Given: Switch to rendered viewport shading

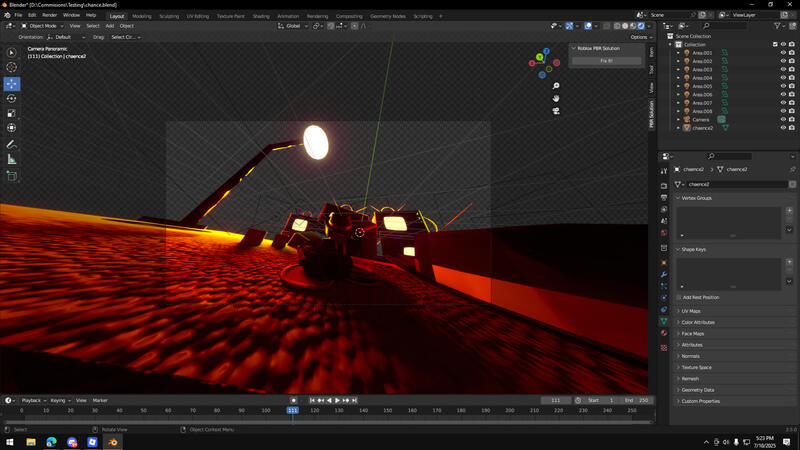Looking at the screenshot, I should (641, 26).
